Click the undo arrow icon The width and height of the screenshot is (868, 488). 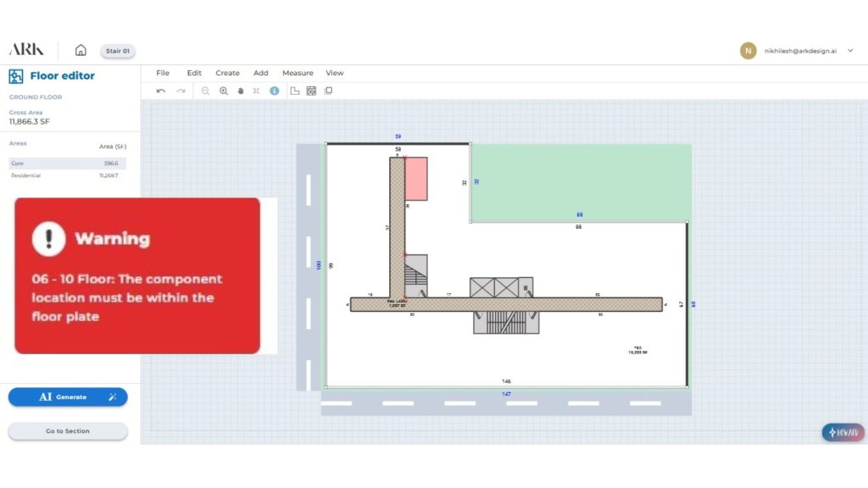coord(161,91)
